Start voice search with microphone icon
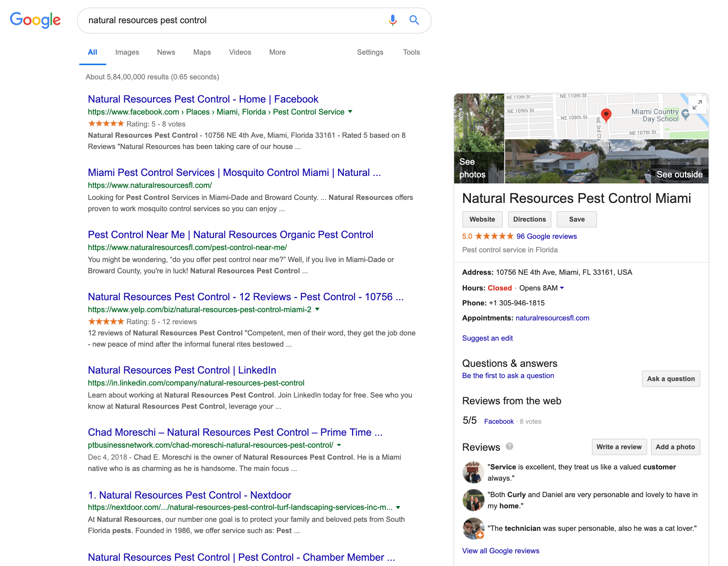Image resolution: width=728 pixels, height=566 pixels. pos(392,20)
